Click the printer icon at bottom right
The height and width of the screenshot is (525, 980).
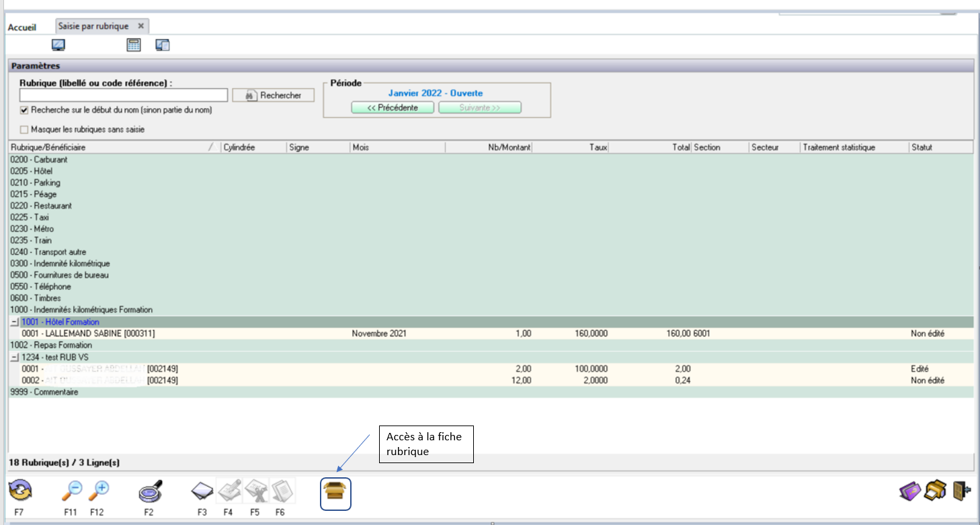pyautogui.click(x=936, y=492)
